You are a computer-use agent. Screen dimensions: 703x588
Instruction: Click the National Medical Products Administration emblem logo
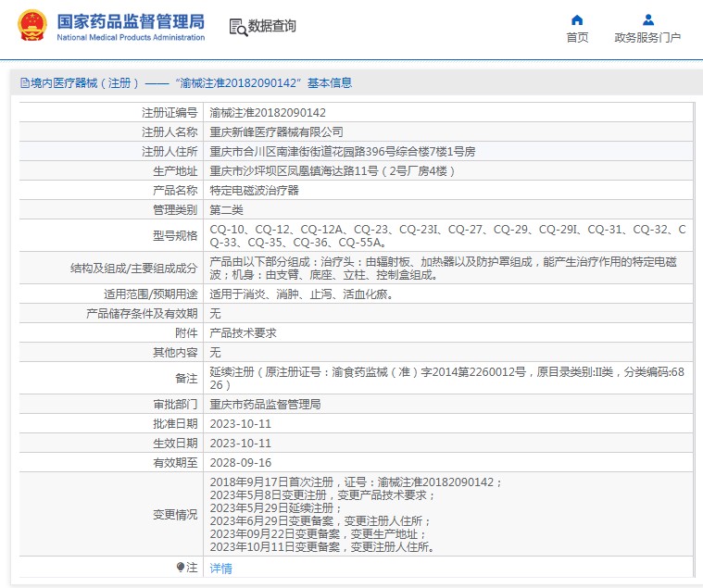tap(30, 27)
